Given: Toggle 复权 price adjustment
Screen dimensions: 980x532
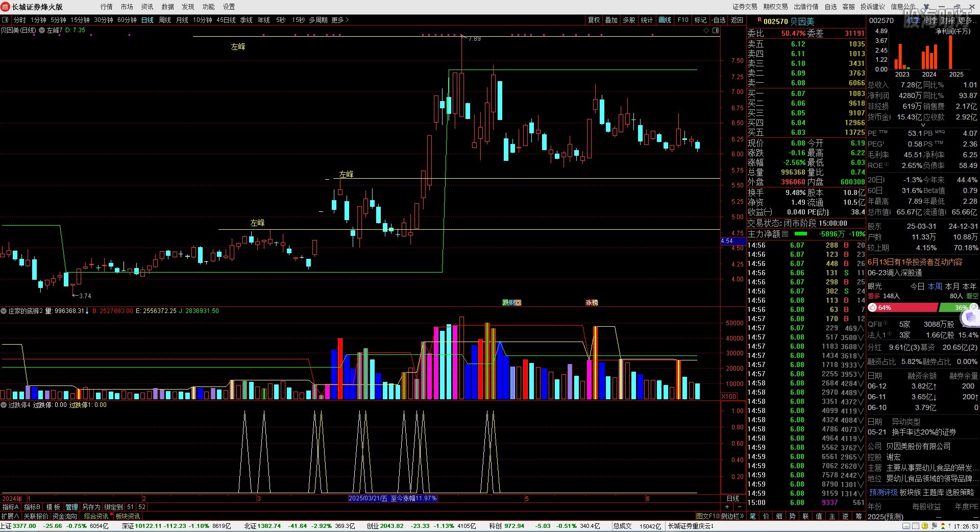Looking at the screenshot, I should [x=594, y=20].
